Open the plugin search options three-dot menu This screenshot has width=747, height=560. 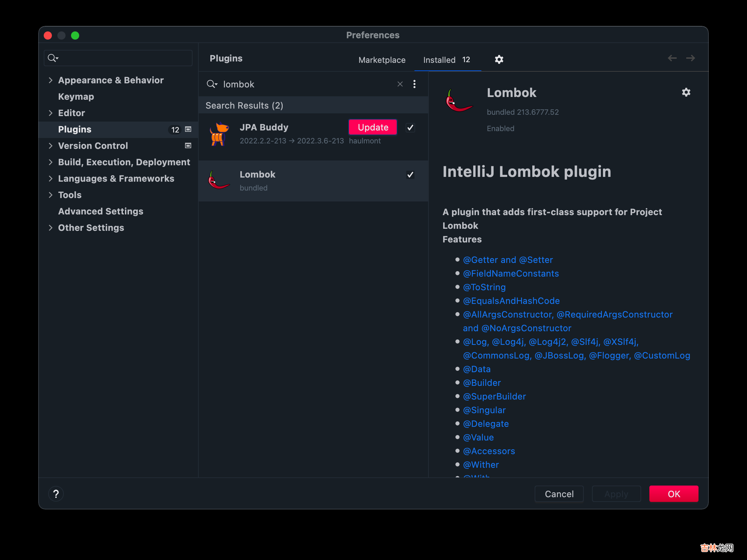pyautogui.click(x=414, y=84)
